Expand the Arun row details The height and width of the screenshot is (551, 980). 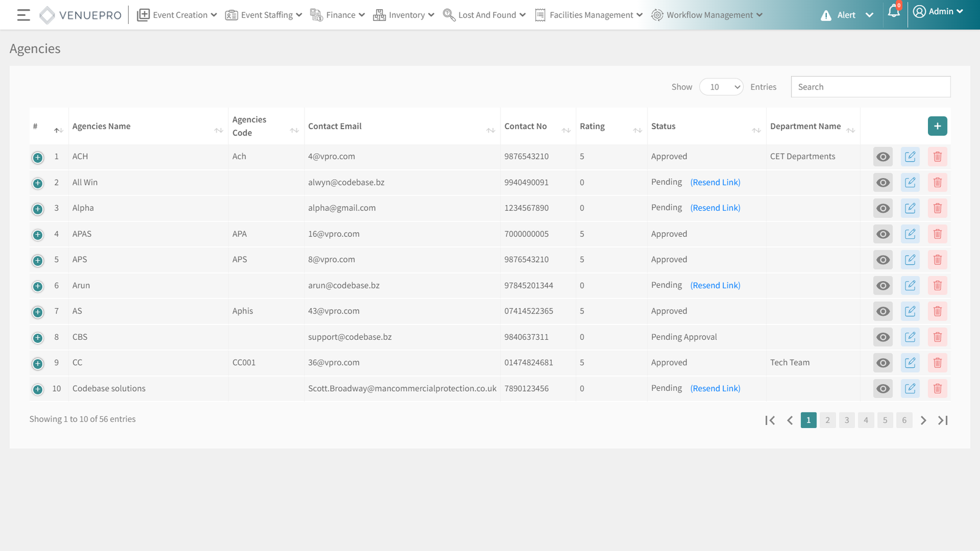point(38,286)
